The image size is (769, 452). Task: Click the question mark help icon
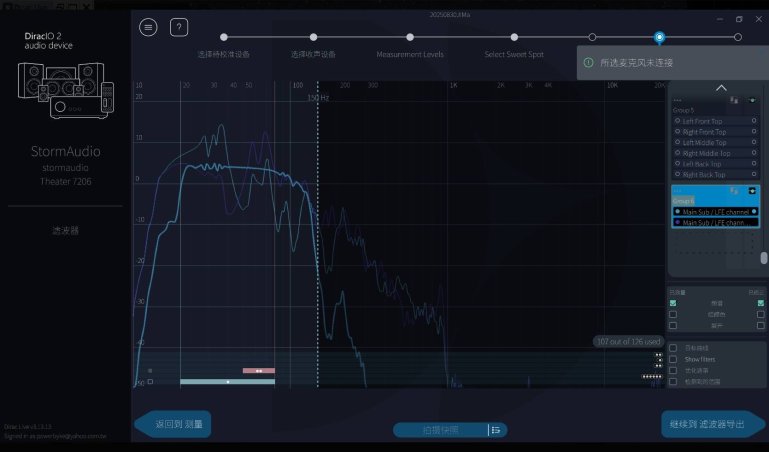(x=179, y=27)
